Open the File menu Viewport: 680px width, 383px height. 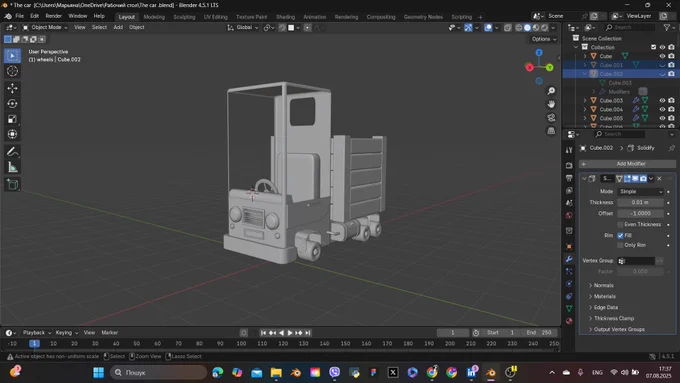pyautogui.click(x=20, y=16)
